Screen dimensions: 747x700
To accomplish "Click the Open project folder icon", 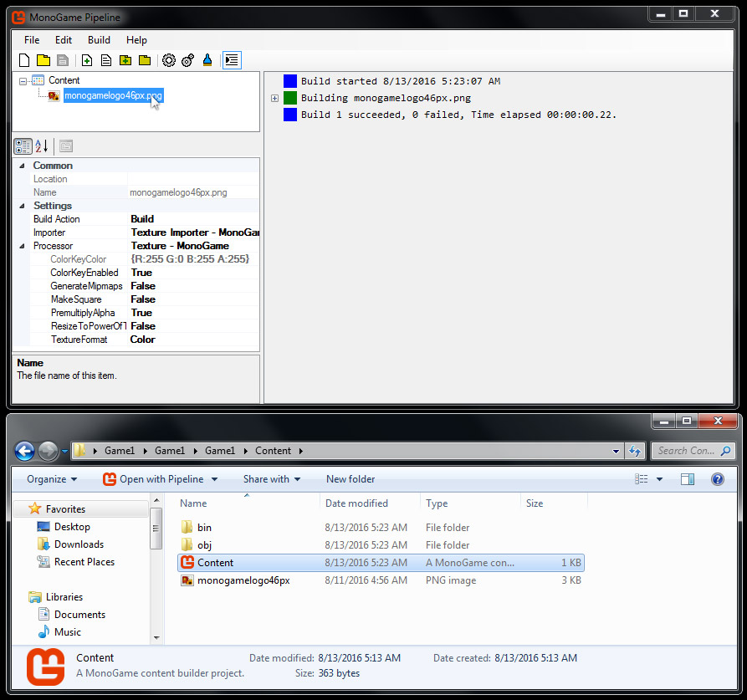I will (x=43, y=60).
